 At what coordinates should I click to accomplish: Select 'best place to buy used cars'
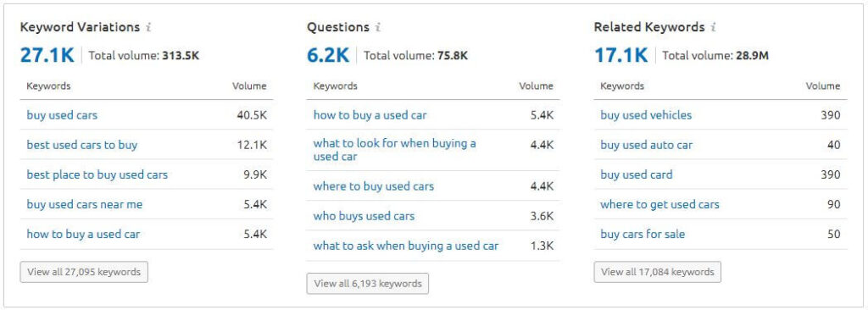click(x=97, y=175)
